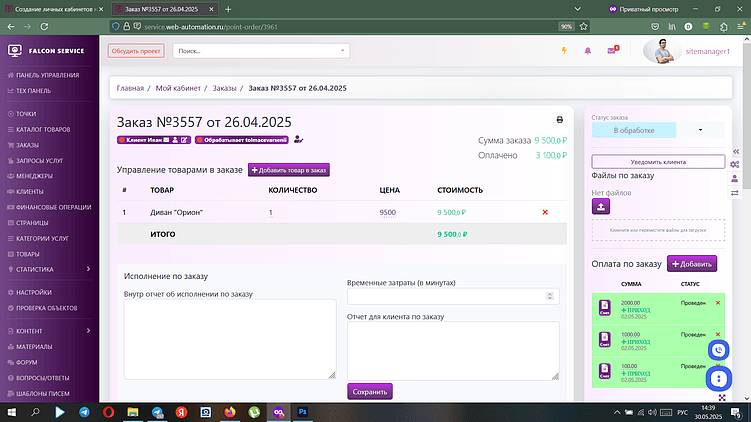Open the invoice icon for payment 1000.00
Image resolution: width=751 pixels, height=422 pixels.
pos(605,339)
